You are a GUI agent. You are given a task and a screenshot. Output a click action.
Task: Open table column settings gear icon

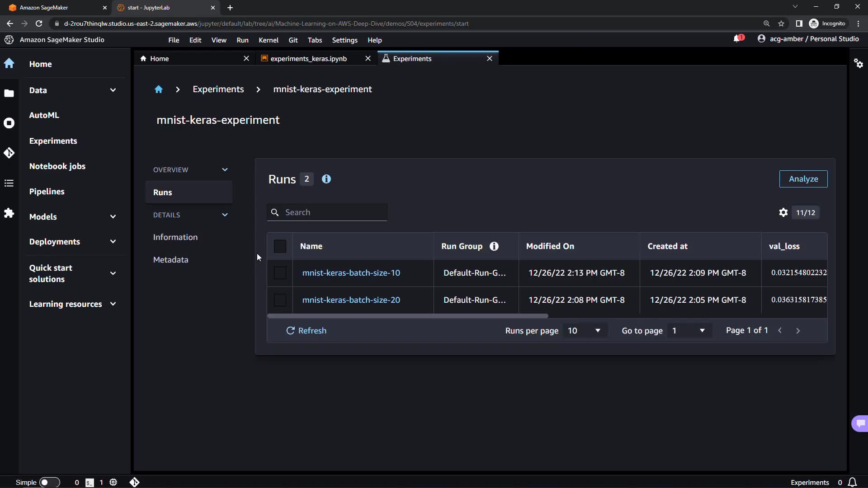coord(783,212)
